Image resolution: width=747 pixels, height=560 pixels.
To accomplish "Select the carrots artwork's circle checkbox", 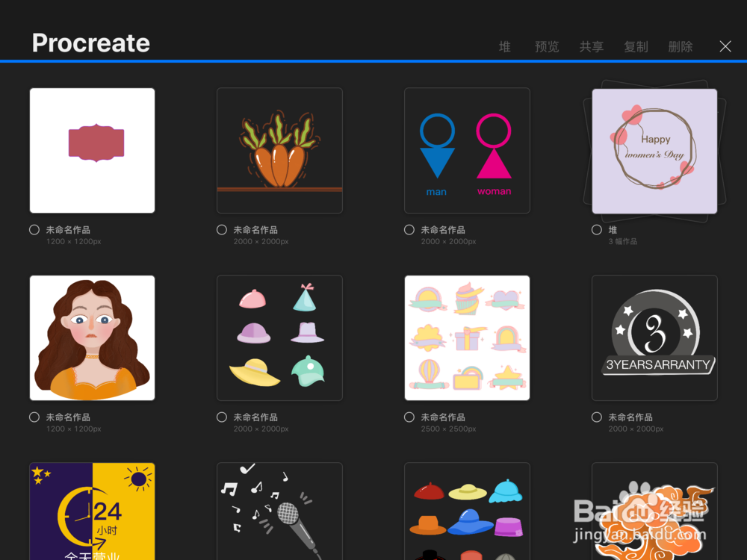I will pos(222,229).
